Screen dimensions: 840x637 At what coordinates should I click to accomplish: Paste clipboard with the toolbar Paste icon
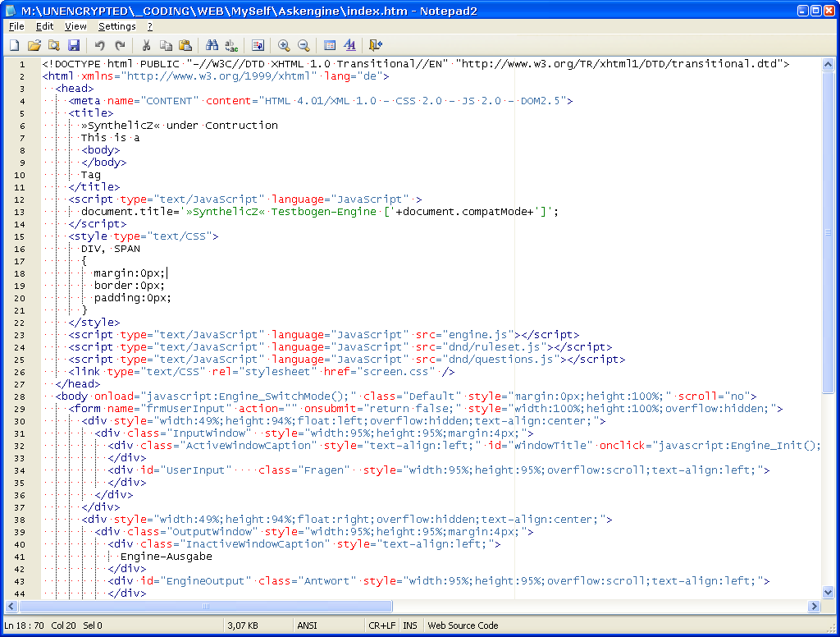(185, 46)
